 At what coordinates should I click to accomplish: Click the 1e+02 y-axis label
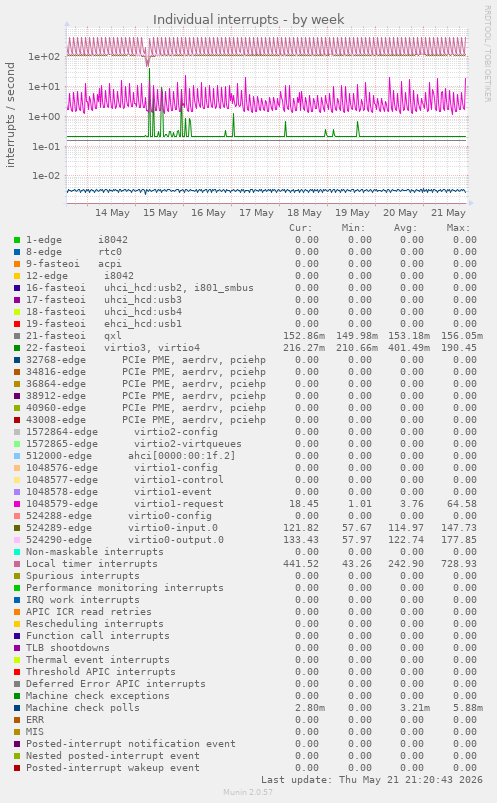point(44,56)
